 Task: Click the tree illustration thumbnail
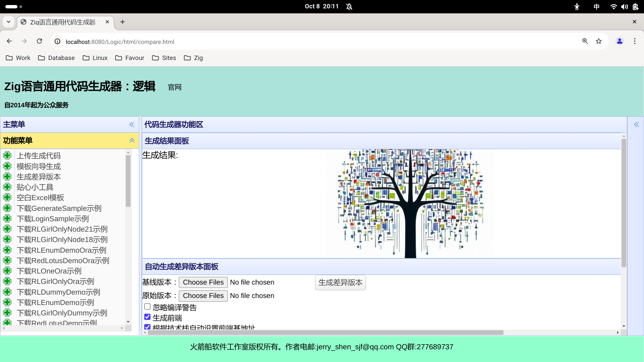410,203
